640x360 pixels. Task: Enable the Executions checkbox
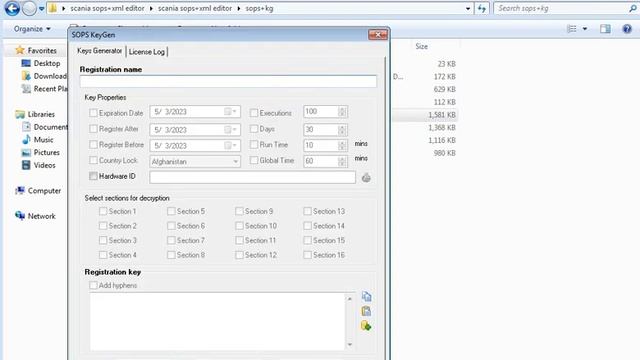[254, 113]
